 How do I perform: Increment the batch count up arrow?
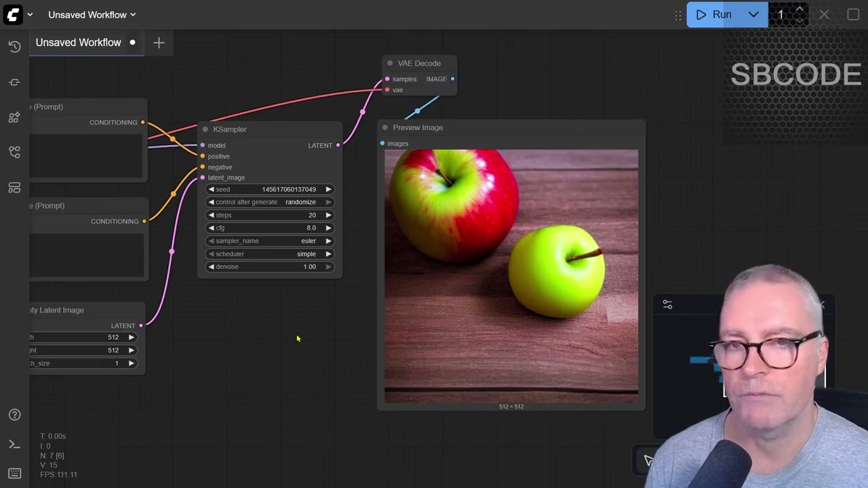click(800, 9)
